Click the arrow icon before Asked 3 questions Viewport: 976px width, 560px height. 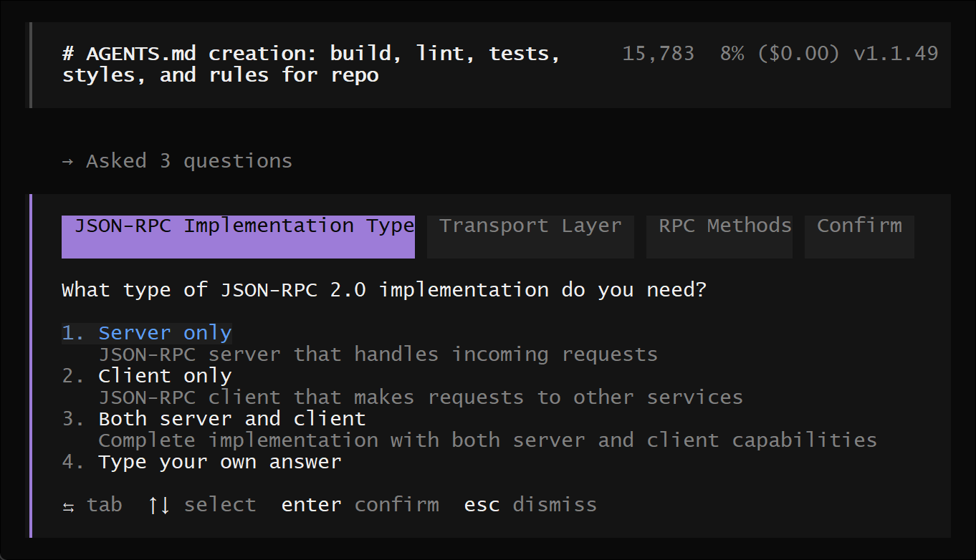tap(68, 162)
